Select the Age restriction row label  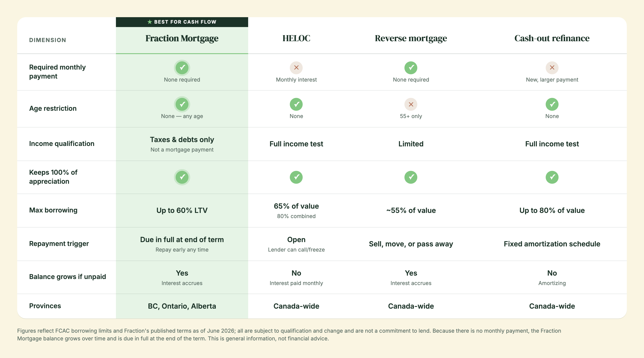click(53, 108)
